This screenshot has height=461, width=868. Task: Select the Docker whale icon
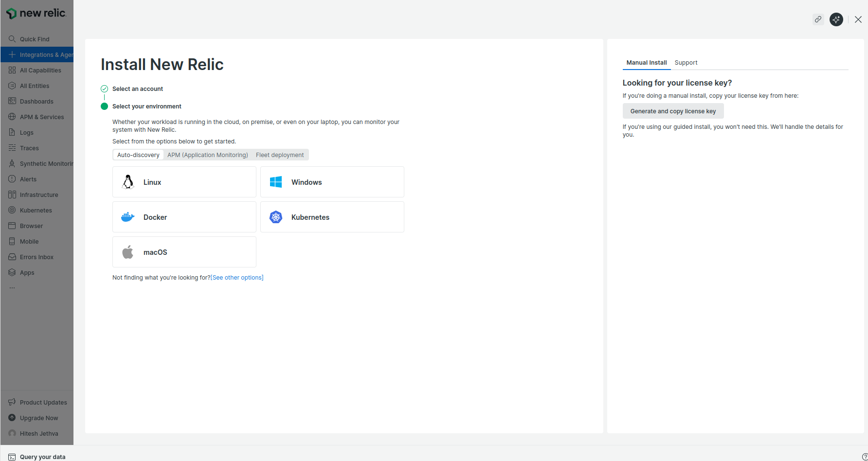[128, 217]
